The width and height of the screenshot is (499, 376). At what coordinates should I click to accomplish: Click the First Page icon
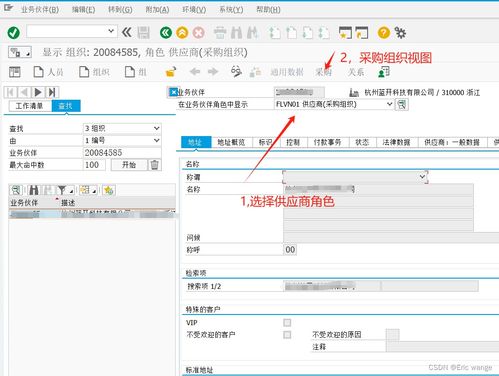[x=274, y=33]
